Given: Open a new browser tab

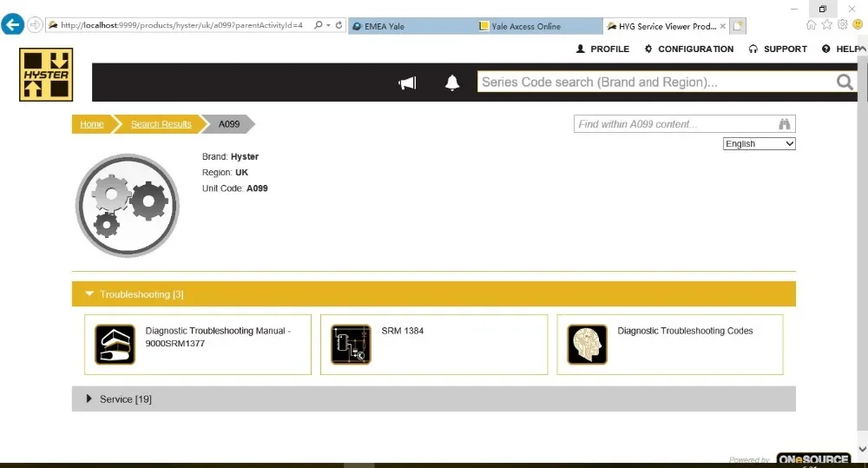Looking at the screenshot, I should click(x=738, y=26).
